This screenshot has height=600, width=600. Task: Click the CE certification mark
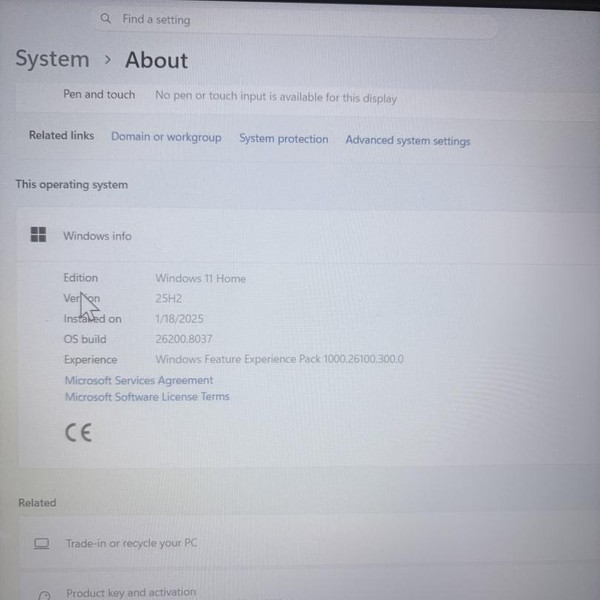pos(78,433)
